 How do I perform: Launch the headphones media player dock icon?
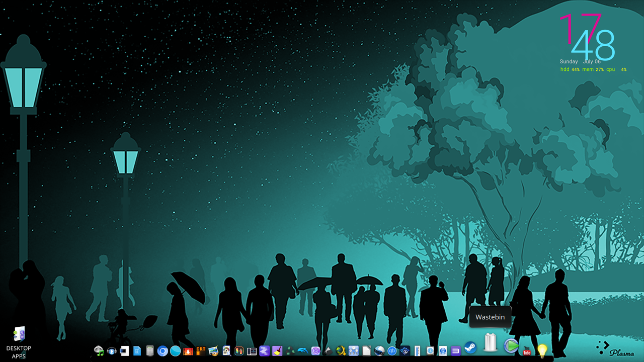pos(112,351)
